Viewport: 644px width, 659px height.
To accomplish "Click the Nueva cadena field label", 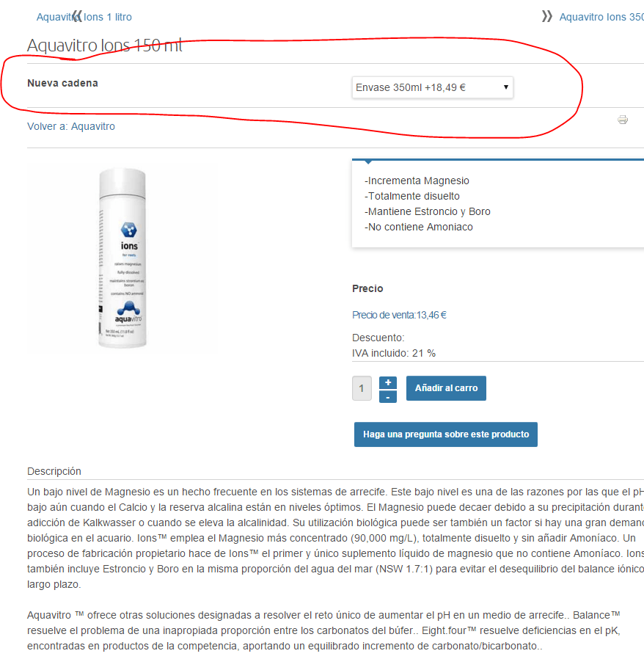I will tap(62, 83).
